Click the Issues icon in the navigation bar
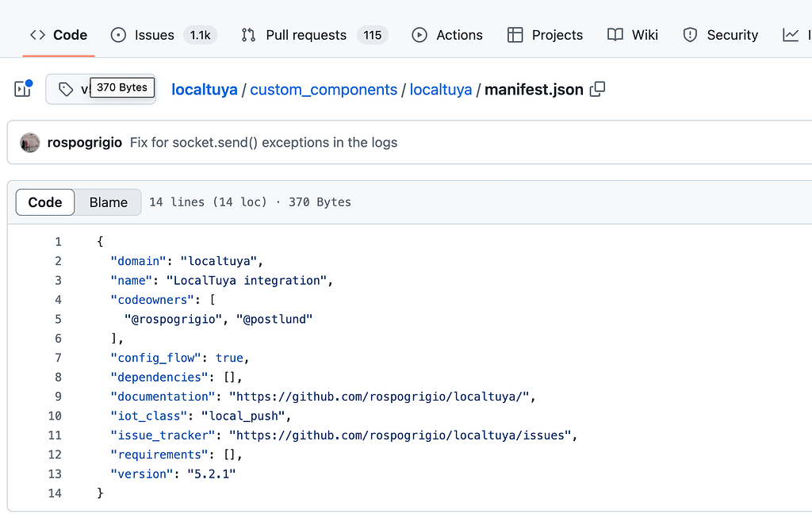Viewport: 812px width, 514px height. pyautogui.click(x=117, y=35)
